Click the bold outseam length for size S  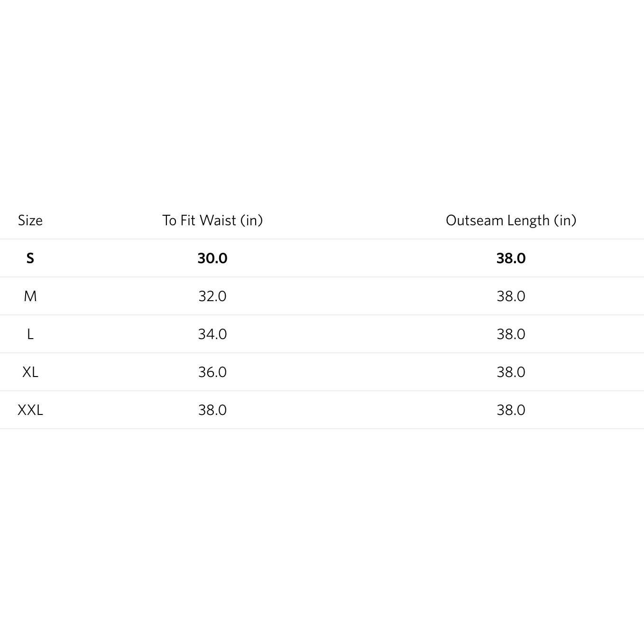[x=511, y=258]
